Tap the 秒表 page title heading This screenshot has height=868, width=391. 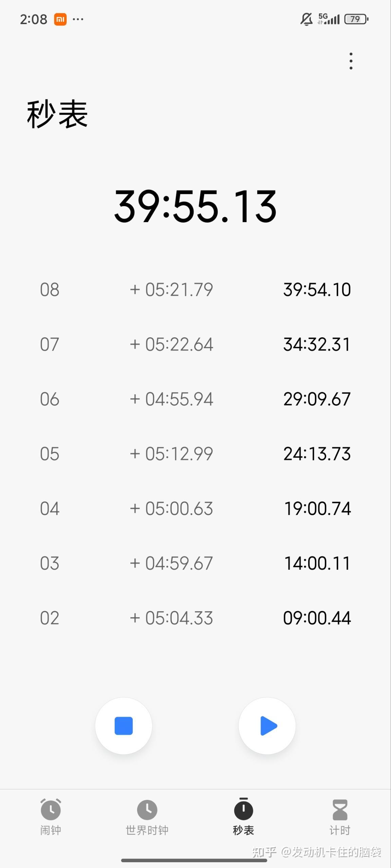[x=57, y=114]
